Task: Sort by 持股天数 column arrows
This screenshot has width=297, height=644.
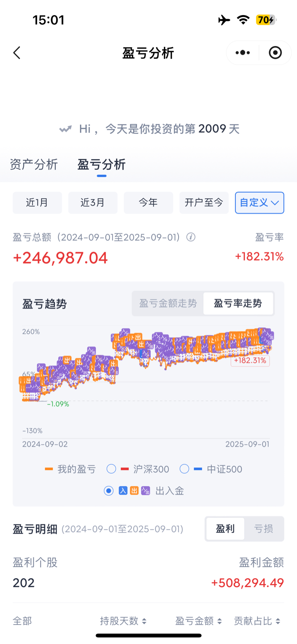Action: pyautogui.click(x=144, y=621)
